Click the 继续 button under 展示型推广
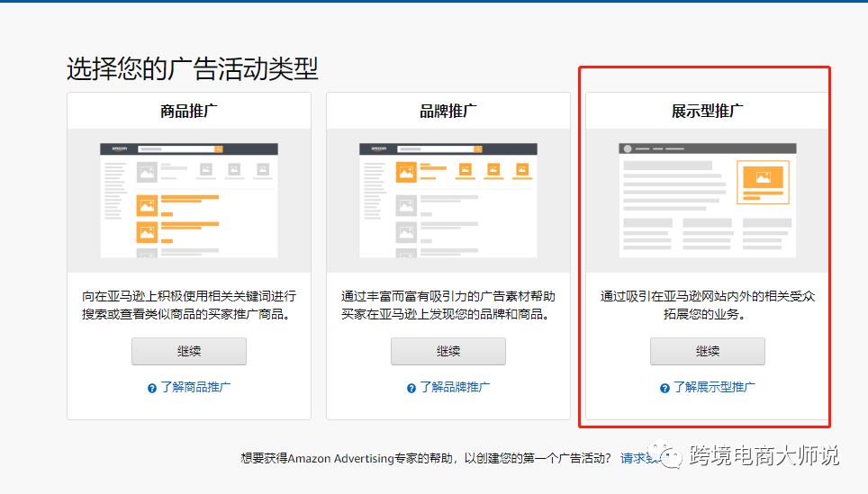Screen dimensions: 868x494 pyautogui.click(x=708, y=351)
